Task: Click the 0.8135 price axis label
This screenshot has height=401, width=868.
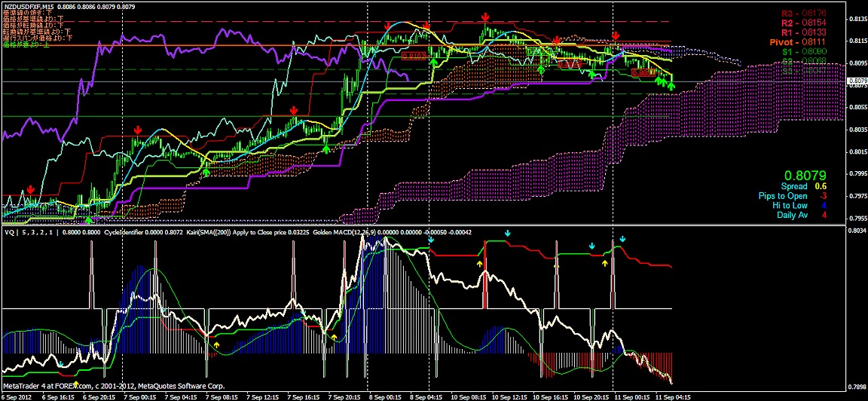Action: [x=857, y=19]
